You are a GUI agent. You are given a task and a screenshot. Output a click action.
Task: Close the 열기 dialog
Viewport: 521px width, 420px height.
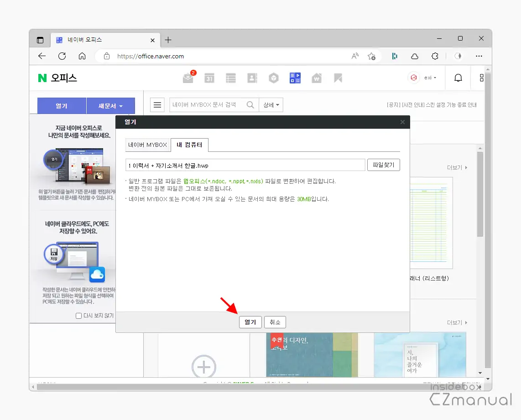pyautogui.click(x=402, y=122)
